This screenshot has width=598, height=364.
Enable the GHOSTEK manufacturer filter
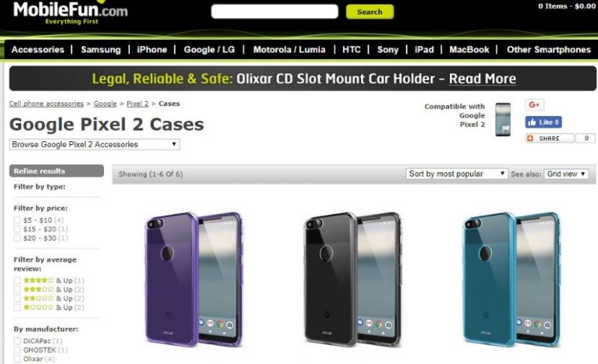[x=17, y=350]
